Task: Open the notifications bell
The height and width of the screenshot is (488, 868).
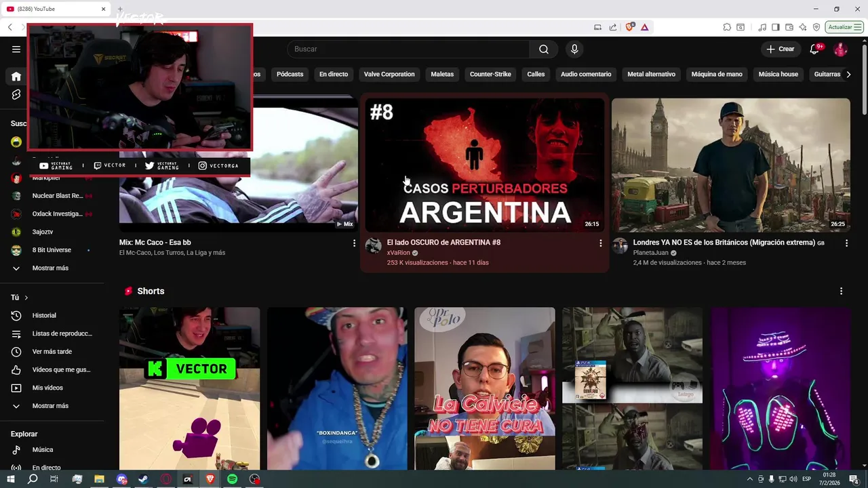Action: (x=815, y=49)
